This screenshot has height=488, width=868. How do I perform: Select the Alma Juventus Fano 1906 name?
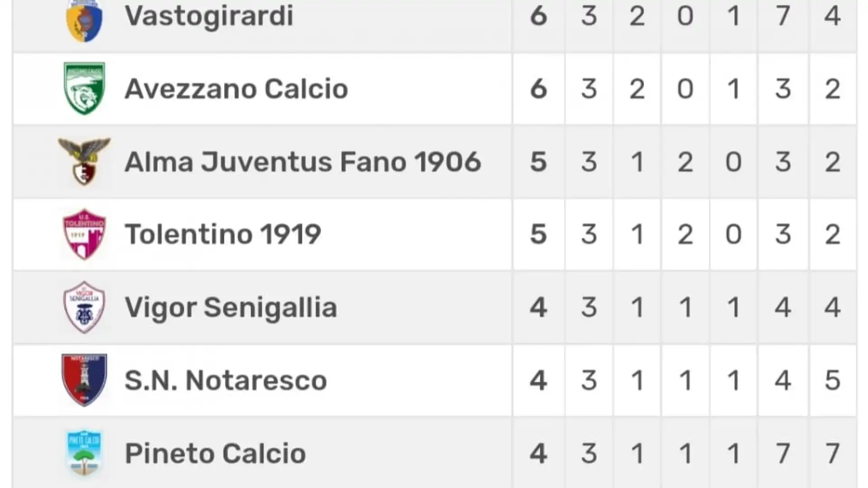point(303,162)
